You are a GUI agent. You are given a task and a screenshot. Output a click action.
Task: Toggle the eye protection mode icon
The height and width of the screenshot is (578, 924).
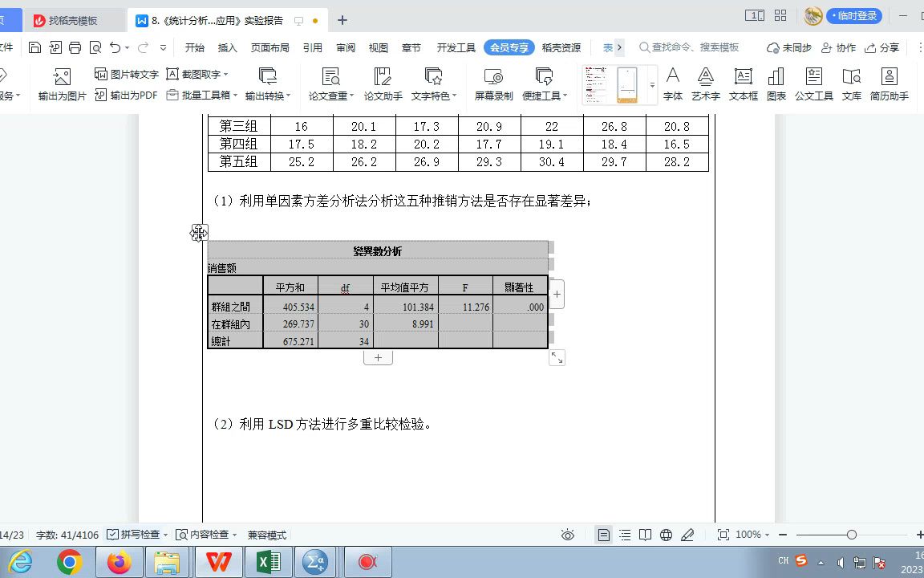(568, 534)
